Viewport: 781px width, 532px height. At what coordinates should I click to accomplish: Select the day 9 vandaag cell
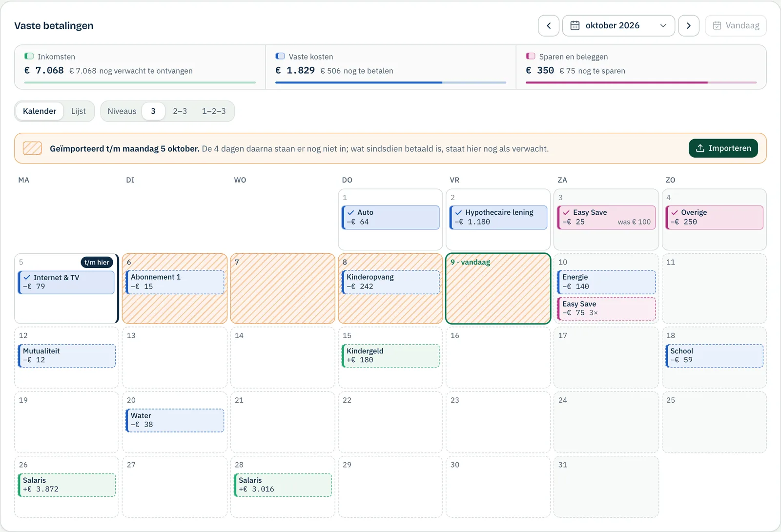pyautogui.click(x=498, y=288)
